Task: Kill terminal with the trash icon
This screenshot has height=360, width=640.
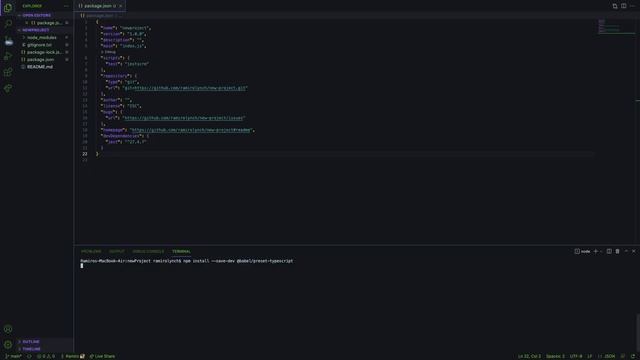Action: pos(618,251)
